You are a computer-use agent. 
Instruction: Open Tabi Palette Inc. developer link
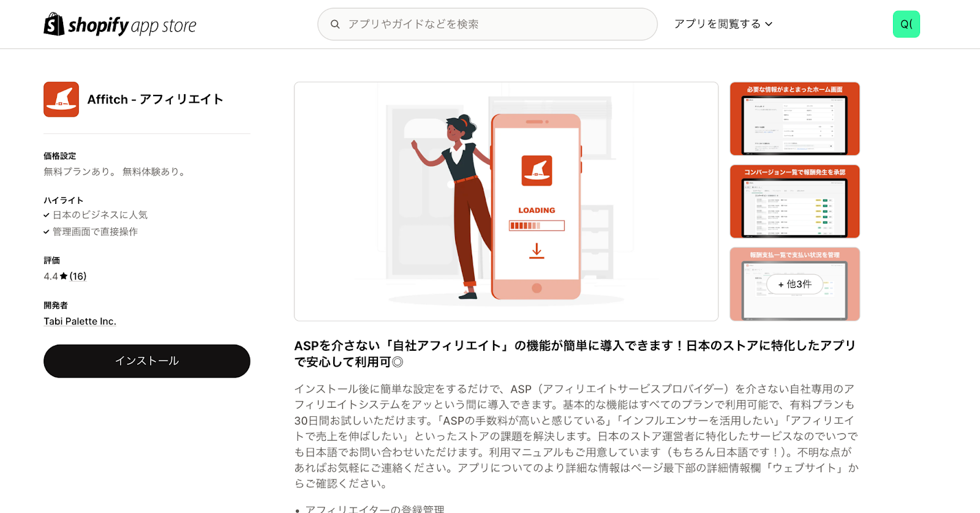point(80,321)
